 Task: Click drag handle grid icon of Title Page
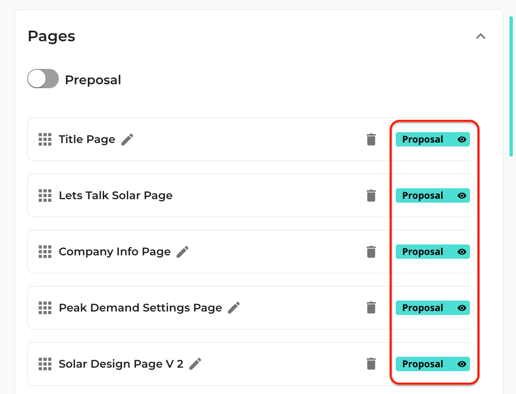(45, 139)
